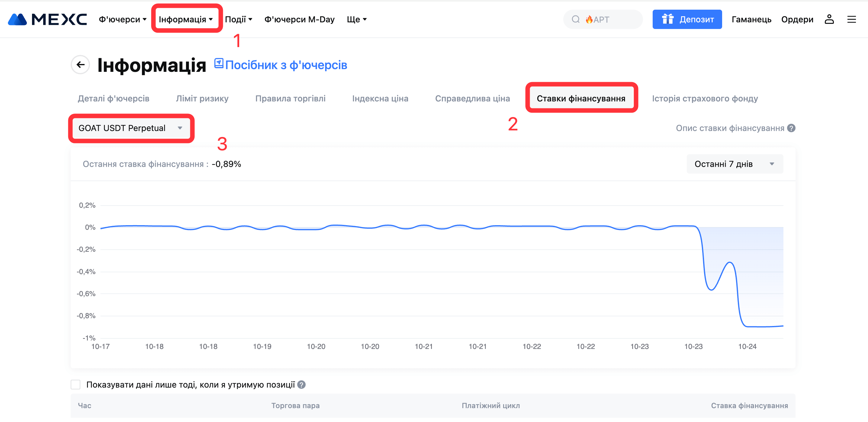Open the Ще menu

tap(356, 20)
